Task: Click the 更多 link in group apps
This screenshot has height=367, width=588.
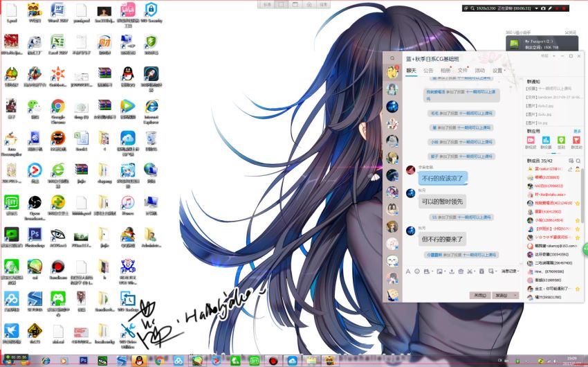Action: point(577,132)
